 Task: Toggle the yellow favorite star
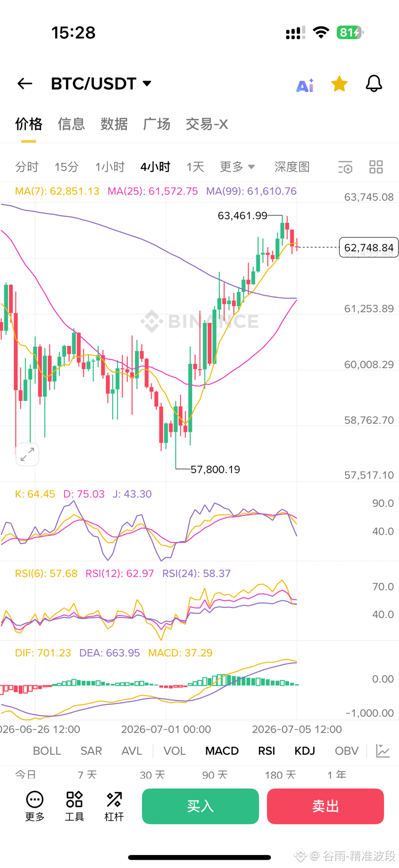click(x=339, y=84)
